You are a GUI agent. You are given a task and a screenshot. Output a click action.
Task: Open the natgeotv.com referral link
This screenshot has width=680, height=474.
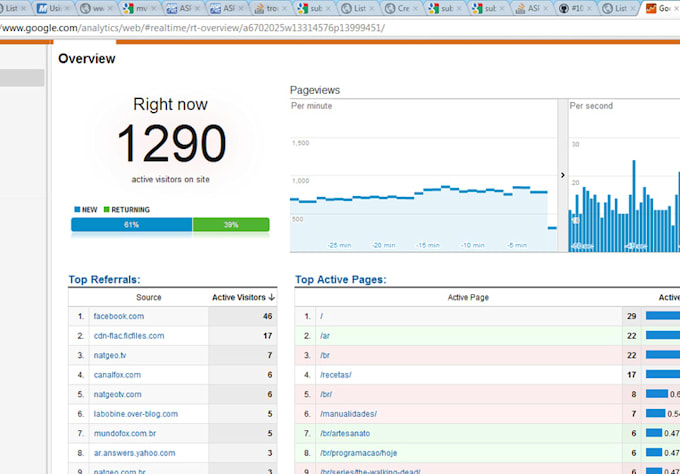(x=118, y=394)
